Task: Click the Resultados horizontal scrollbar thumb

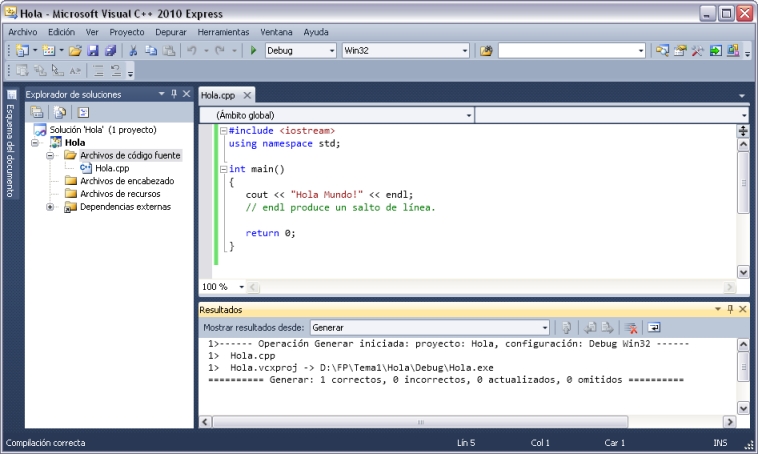Action: point(420,422)
